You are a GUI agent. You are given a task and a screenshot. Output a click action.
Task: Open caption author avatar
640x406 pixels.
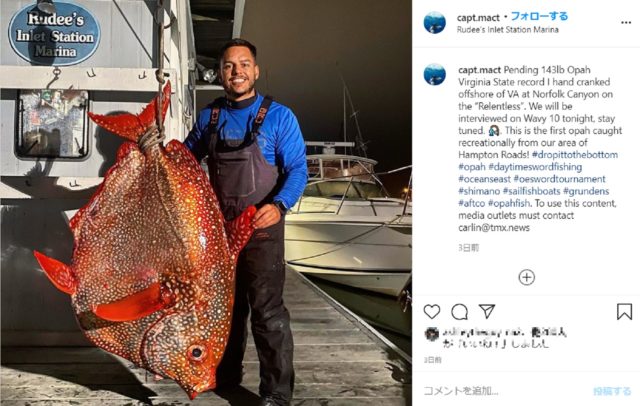(x=435, y=75)
